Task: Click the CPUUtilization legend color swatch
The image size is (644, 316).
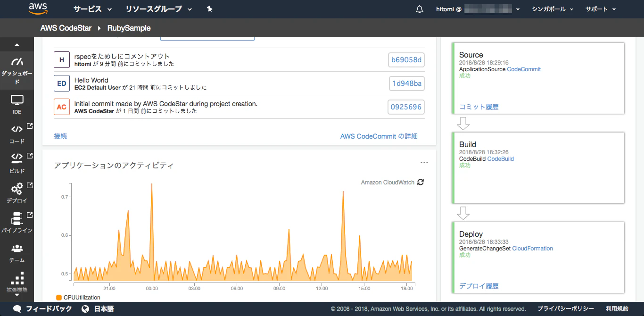Action: tap(59, 298)
